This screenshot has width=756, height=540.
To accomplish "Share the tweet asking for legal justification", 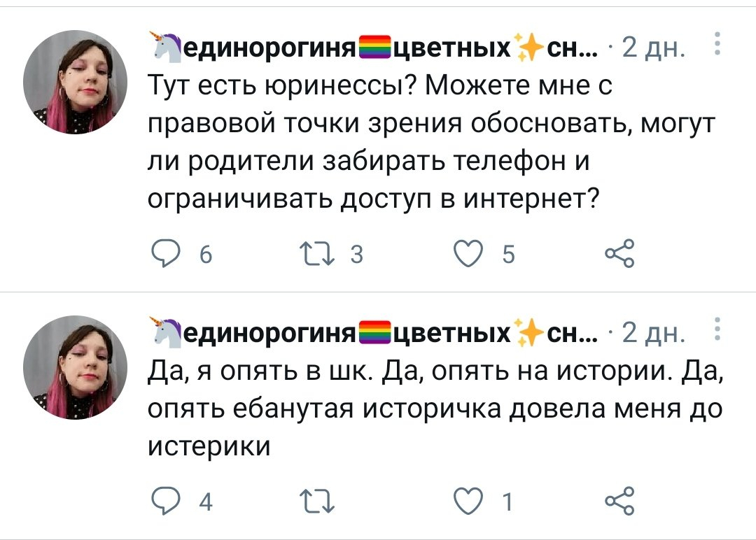I will pos(619,255).
